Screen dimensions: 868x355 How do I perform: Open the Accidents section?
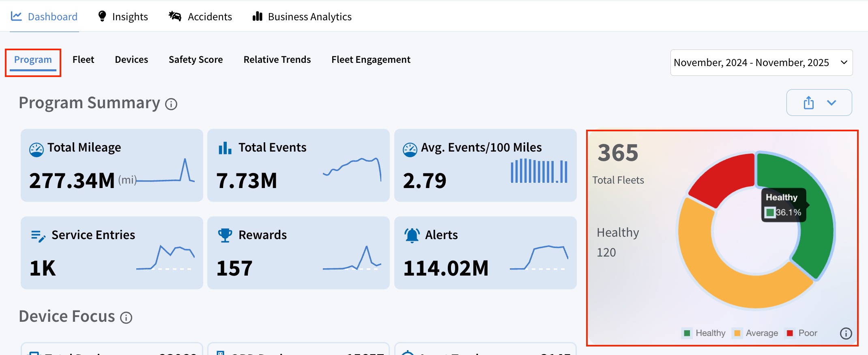[200, 17]
